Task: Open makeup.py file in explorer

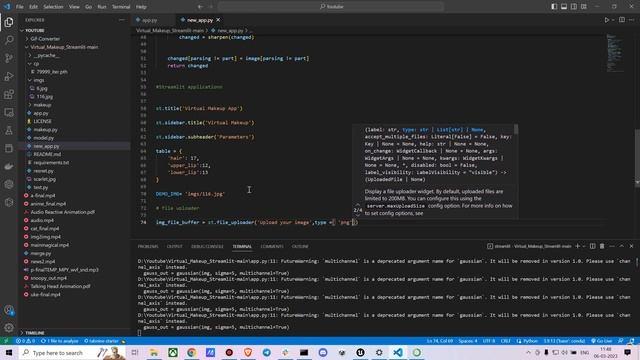Action: 45,129
